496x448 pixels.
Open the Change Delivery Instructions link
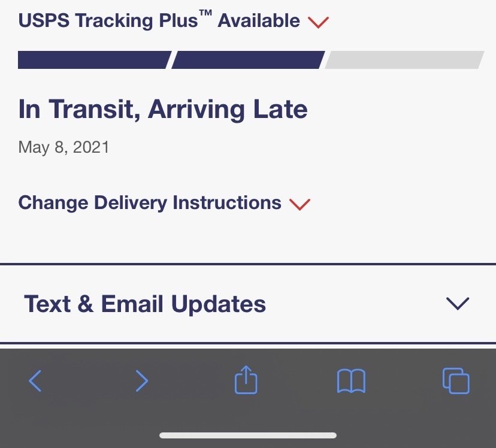(x=150, y=202)
